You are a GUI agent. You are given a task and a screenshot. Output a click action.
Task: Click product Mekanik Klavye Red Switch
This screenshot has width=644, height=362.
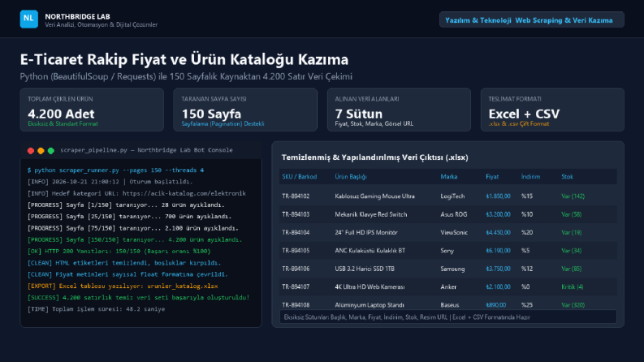pos(371,214)
